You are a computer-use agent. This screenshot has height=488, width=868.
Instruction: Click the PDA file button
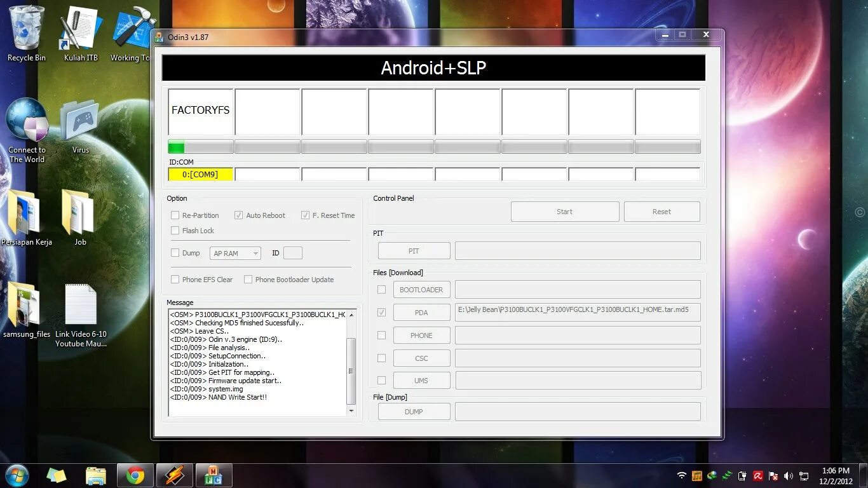tap(421, 313)
